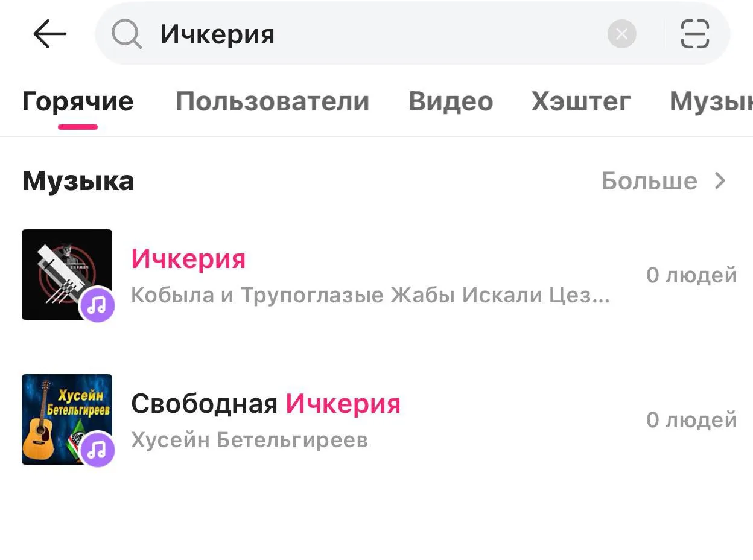Click the magnifying glass search icon
This screenshot has height=560, width=753.
point(126,34)
